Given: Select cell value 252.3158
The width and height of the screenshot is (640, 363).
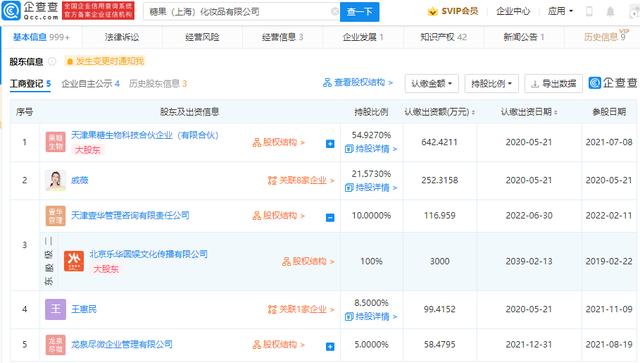Looking at the screenshot, I should click(440, 180).
